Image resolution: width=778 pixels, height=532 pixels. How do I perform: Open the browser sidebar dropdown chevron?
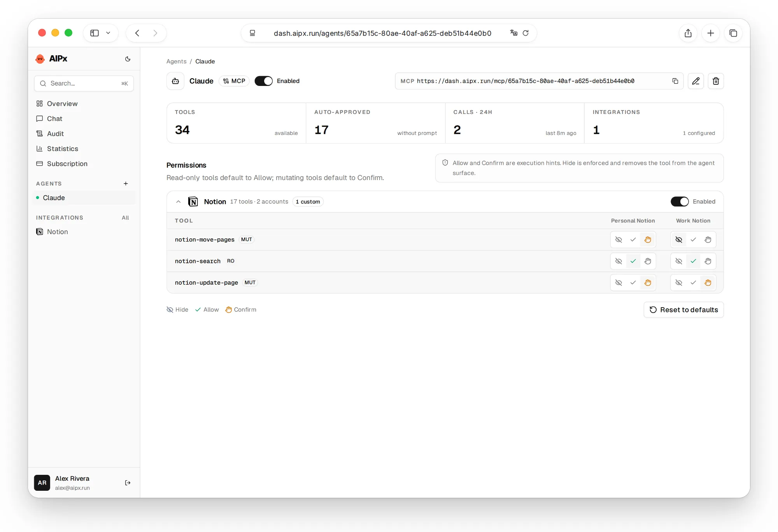click(x=108, y=33)
